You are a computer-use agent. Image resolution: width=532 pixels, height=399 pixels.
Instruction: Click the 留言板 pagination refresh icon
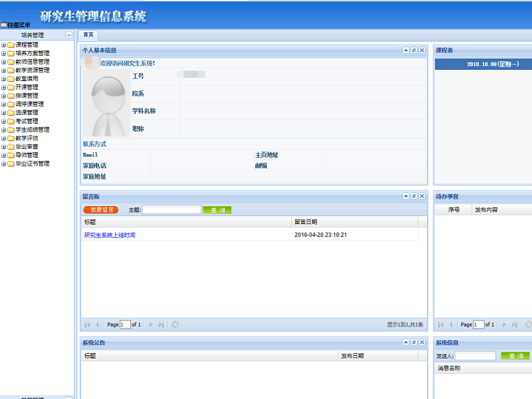click(176, 325)
